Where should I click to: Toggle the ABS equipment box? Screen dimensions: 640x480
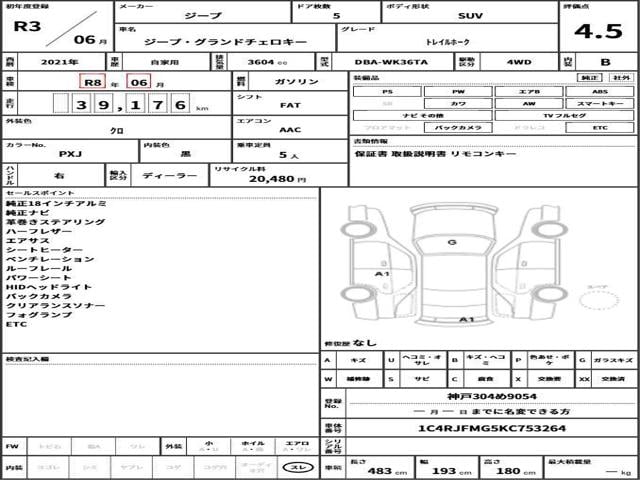(x=599, y=91)
